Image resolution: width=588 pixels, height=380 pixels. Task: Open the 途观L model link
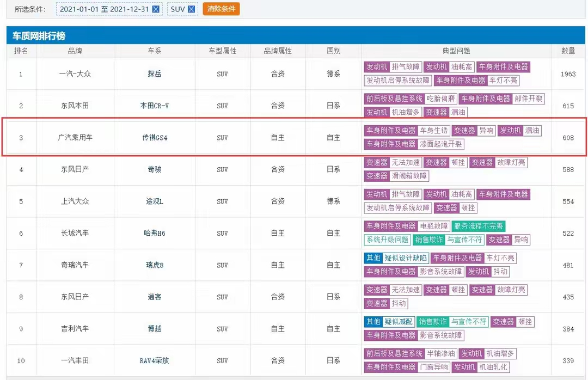(155, 201)
